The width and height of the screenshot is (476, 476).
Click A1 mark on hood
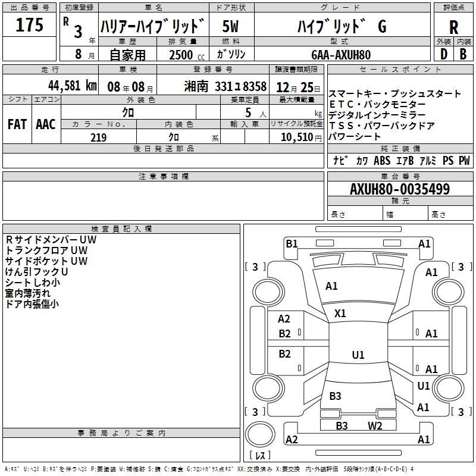pos(331,286)
